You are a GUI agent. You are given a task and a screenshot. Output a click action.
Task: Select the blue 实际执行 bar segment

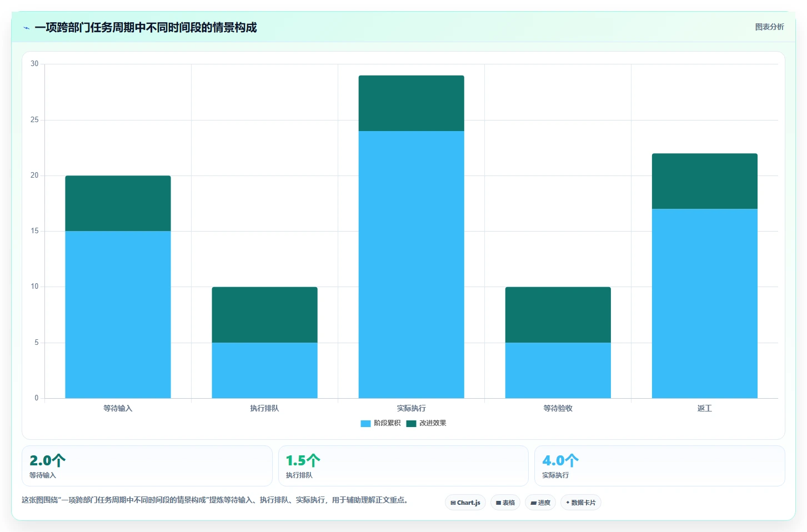click(x=411, y=264)
